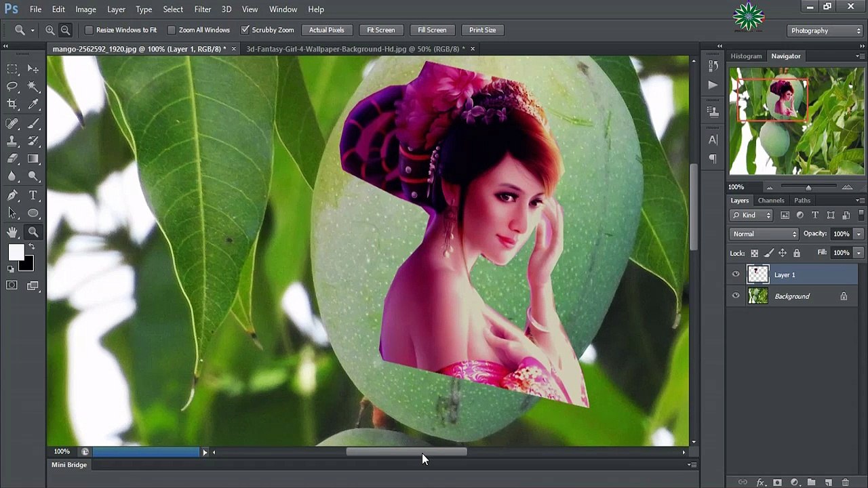
Task: Open the Normal blend mode dropdown
Action: (764, 234)
